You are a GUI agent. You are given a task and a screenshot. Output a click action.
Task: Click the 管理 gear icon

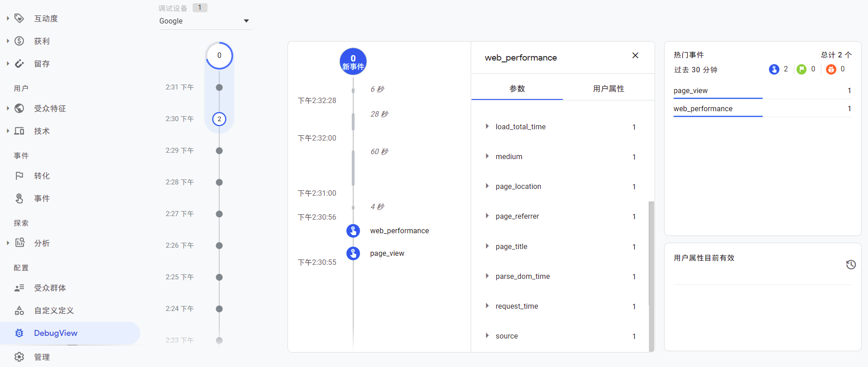19,357
